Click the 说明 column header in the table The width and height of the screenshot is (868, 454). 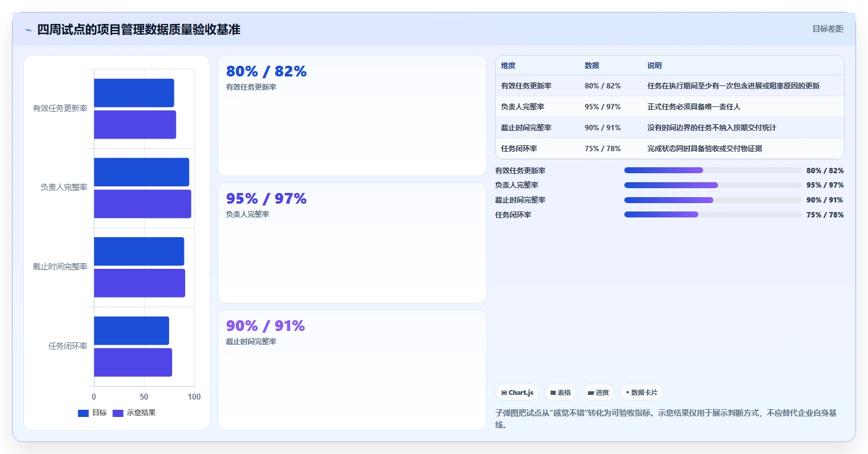[655, 66]
